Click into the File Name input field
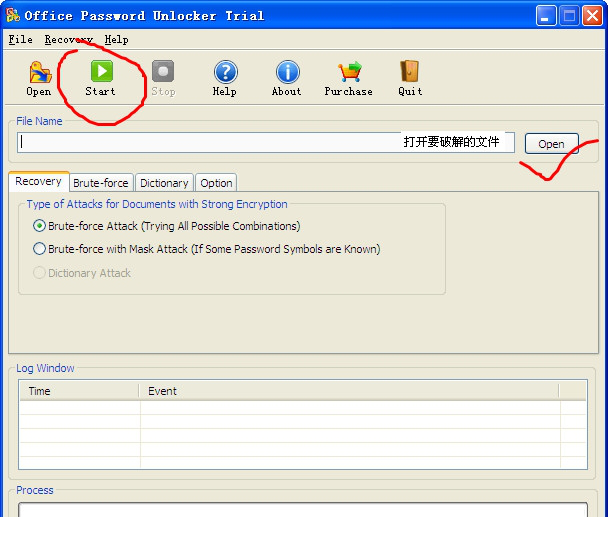608x537 pixels. coord(266,142)
